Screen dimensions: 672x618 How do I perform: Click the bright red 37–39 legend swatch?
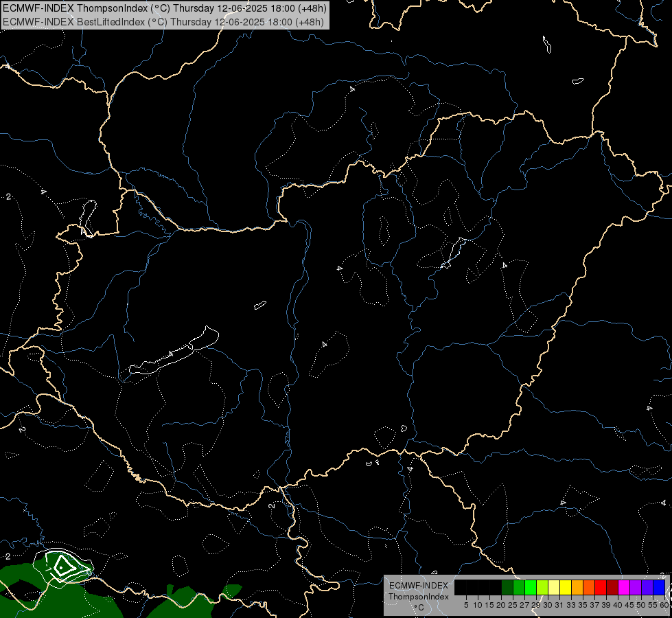601,587
